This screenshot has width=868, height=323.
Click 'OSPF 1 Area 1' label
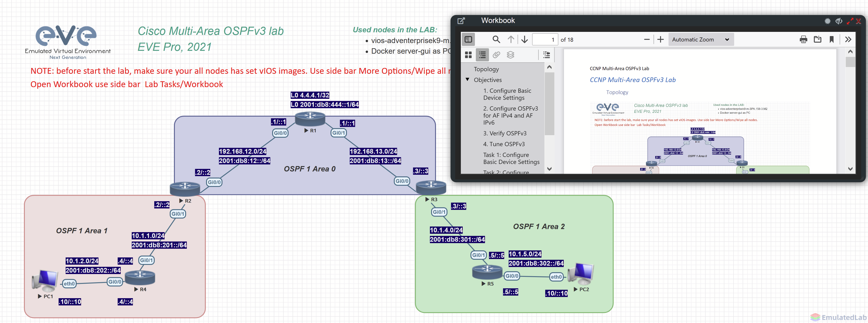[x=82, y=231]
